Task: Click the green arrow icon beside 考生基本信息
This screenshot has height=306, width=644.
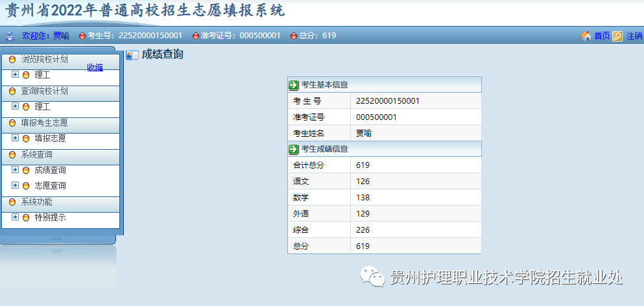Action: click(294, 85)
